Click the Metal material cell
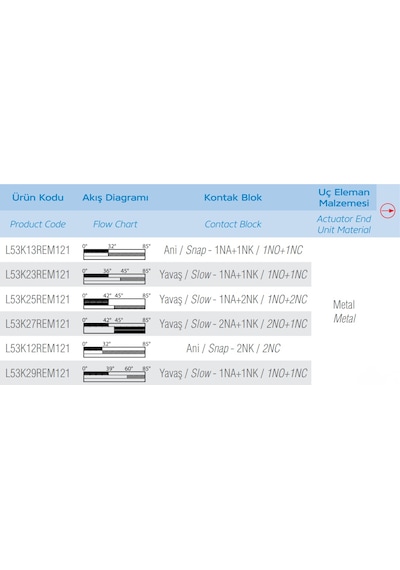The height and width of the screenshot is (570, 400). pyautogui.click(x=344, y=312)
